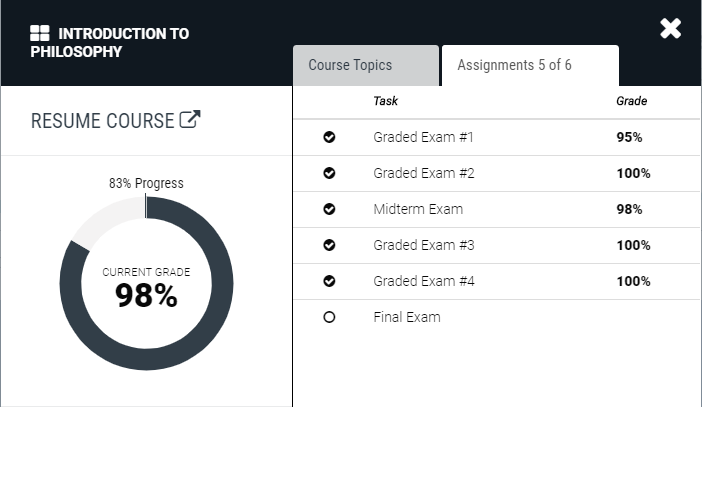This screenshot has height=502, width=705.
Task: Click the 100% grade for Graded Exam #2
Action: point(633,173)
